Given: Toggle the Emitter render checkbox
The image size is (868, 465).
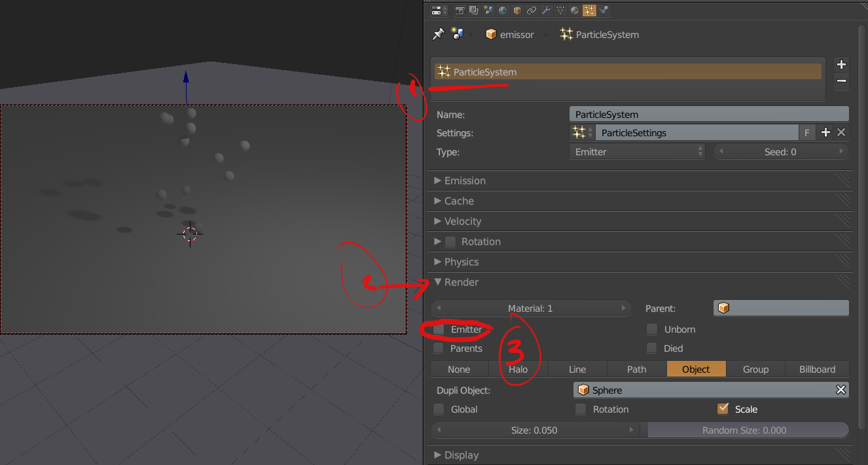Looking at the screenshot, I should point(439,329).
